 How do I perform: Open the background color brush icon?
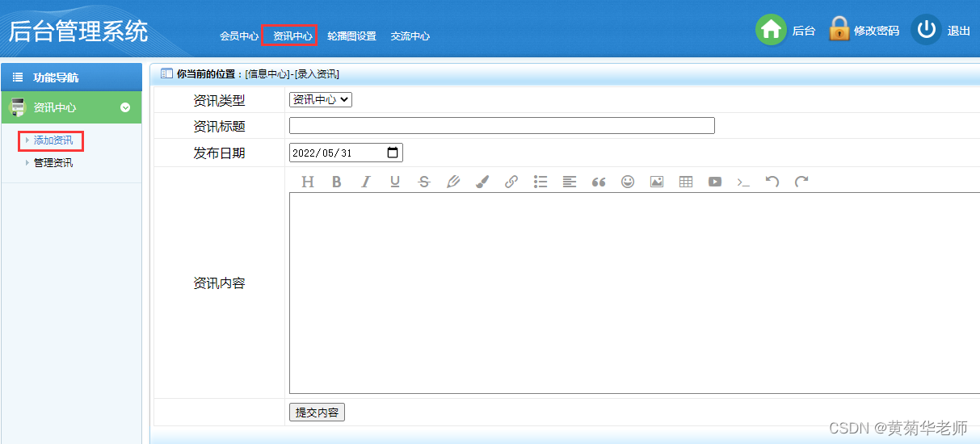coord(482,182)
